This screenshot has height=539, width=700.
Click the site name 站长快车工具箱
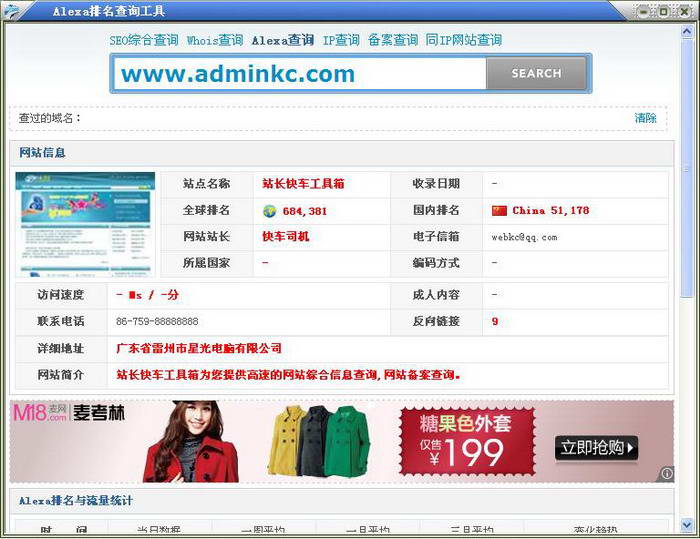(x=303, y=184)
